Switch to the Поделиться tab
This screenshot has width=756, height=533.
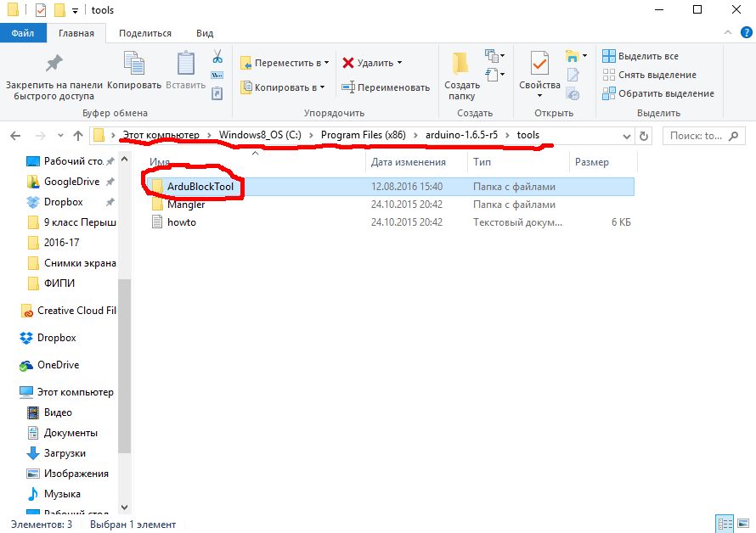click(145, 33)
